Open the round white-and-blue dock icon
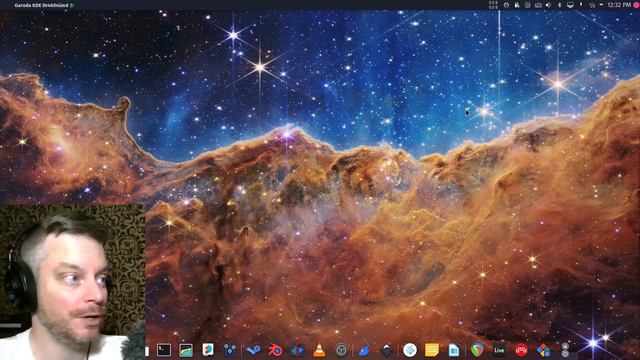 [409, 350]
